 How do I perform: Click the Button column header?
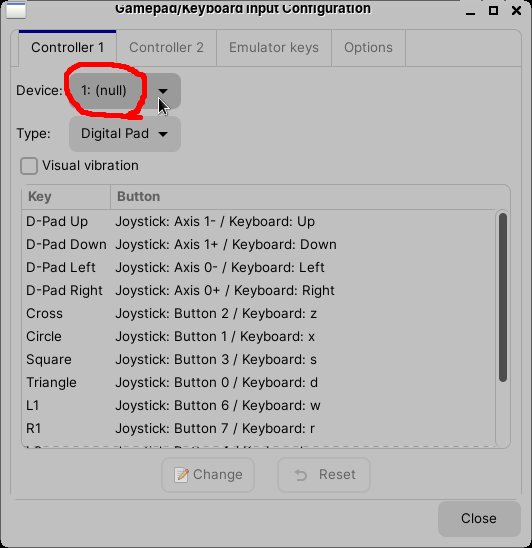point(310,197)
